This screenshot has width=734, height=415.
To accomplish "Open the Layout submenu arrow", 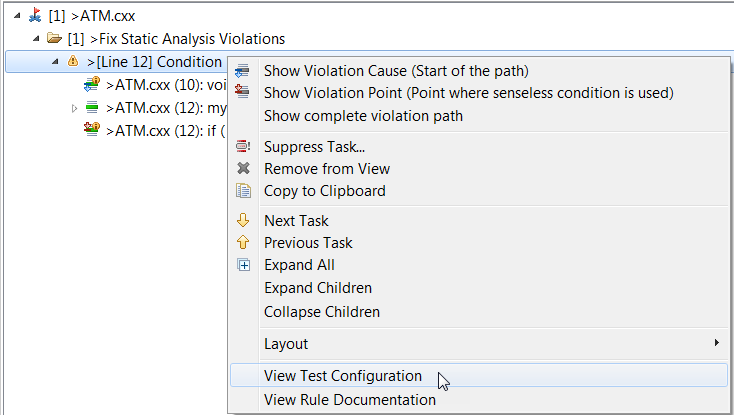I will [716, 343].
